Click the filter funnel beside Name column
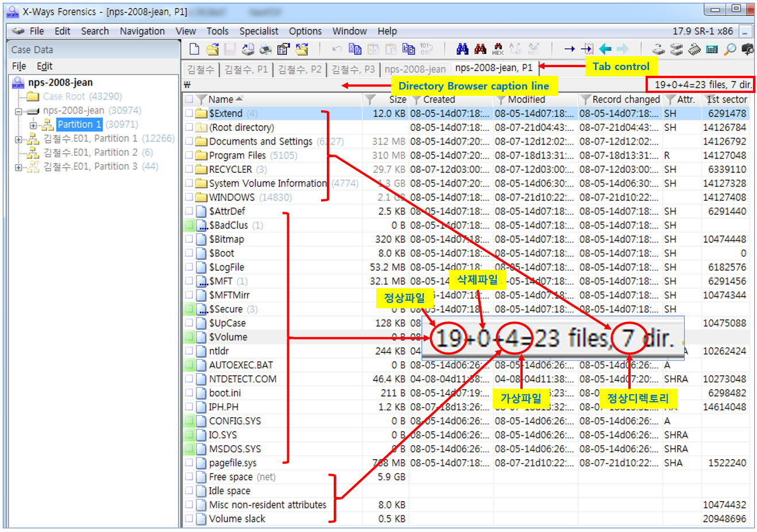The width and height of the screenshot is (757, 532). coord(201,99)
